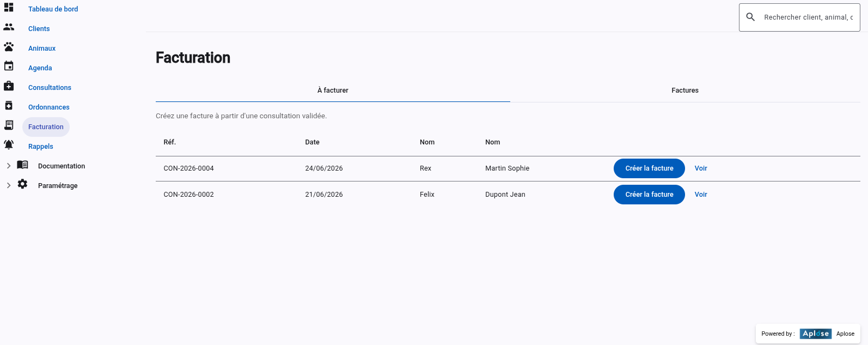This screenshot has width=868, height=345.
Task: Click the client name Dupont Jean
Action: tap(505, 195)
